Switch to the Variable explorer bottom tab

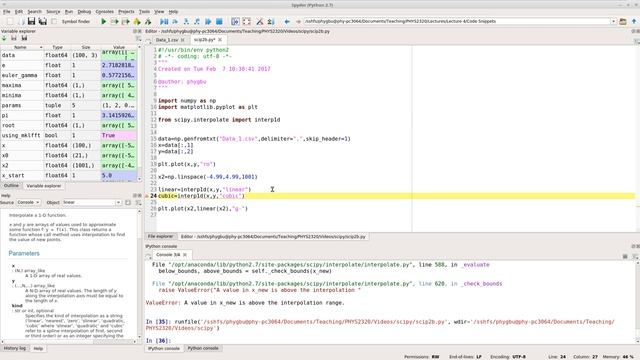point(44,186)
